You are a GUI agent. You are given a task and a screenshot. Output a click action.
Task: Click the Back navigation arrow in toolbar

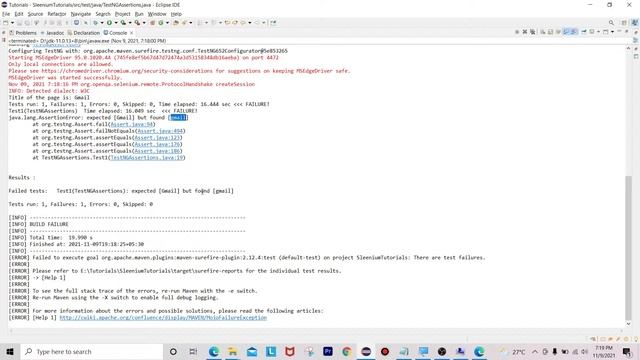point(242,23)
